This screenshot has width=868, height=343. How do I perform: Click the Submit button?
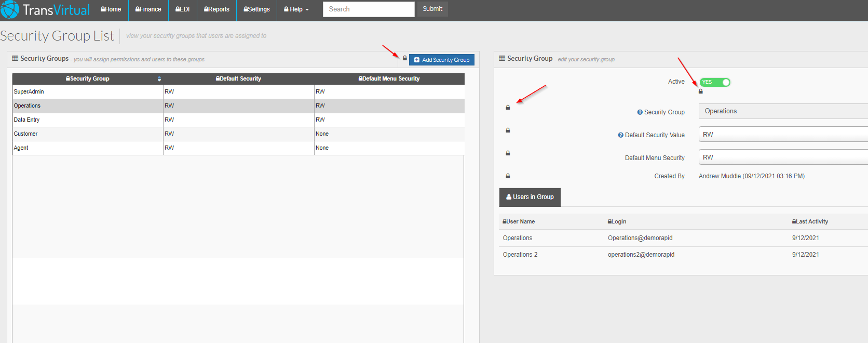pos(432,9)
